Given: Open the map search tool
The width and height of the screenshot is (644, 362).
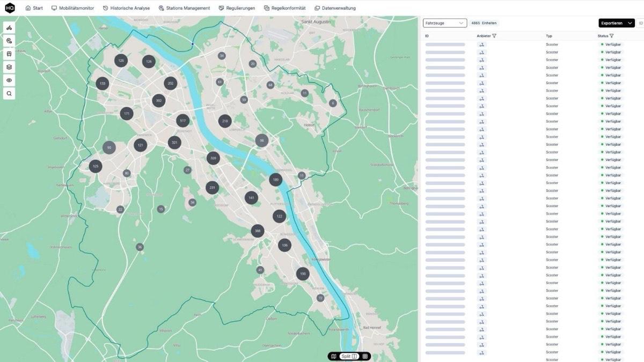Looking at the screenshot, I should click(9, 94).
